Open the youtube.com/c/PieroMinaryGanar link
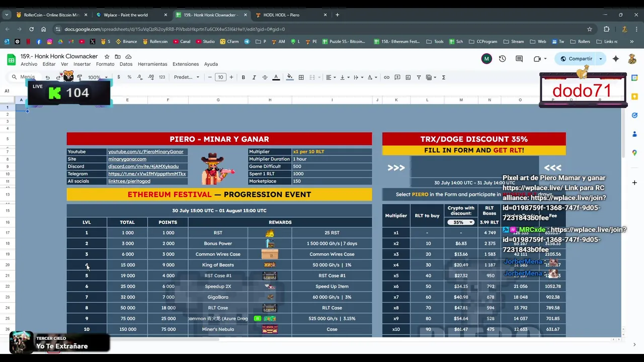The height and width of the screenshot is (362, 644). (146, 152)
